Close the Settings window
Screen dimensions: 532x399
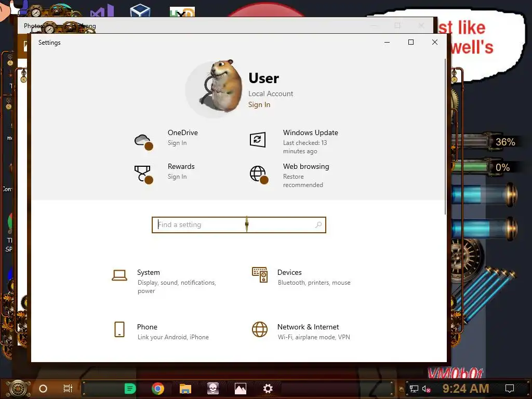click(x=435, y=43)
